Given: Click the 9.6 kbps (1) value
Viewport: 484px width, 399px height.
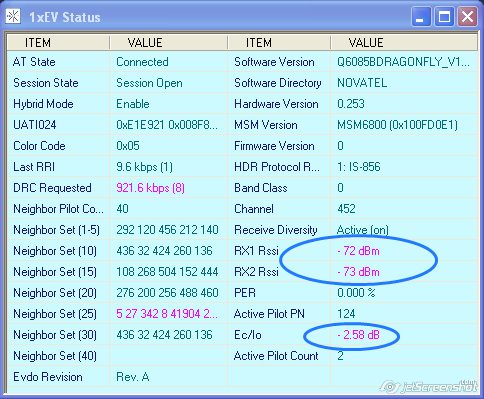Looking at the screenshot, I should click(x=144, y=167).
